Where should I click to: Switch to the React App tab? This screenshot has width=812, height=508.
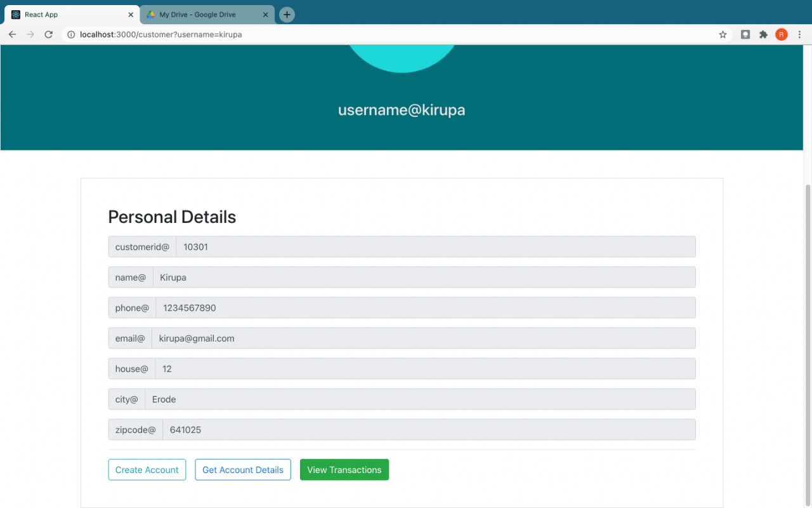click(63, 15)
